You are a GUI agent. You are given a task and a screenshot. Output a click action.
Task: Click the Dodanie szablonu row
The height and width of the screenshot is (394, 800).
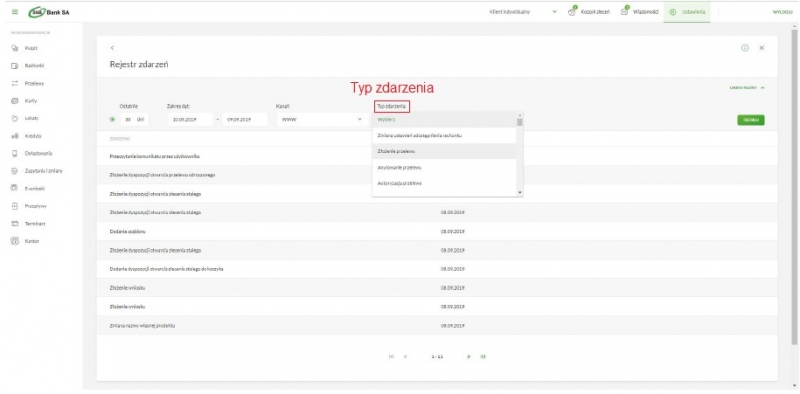pos(437,231)
